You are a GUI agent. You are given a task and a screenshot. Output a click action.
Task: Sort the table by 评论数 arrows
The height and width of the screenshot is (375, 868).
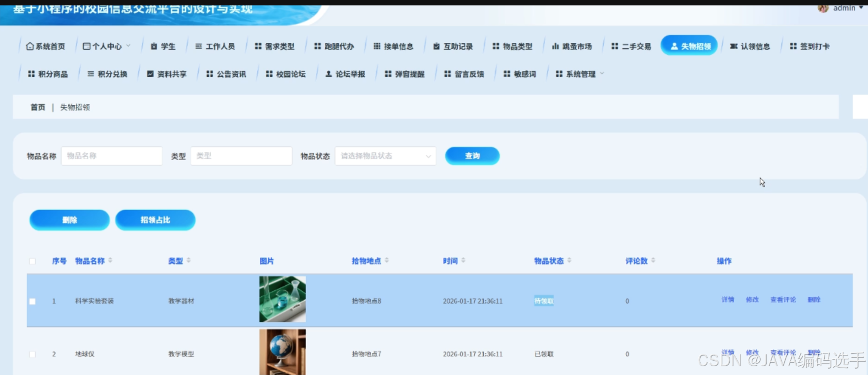(x=653, y=260)
